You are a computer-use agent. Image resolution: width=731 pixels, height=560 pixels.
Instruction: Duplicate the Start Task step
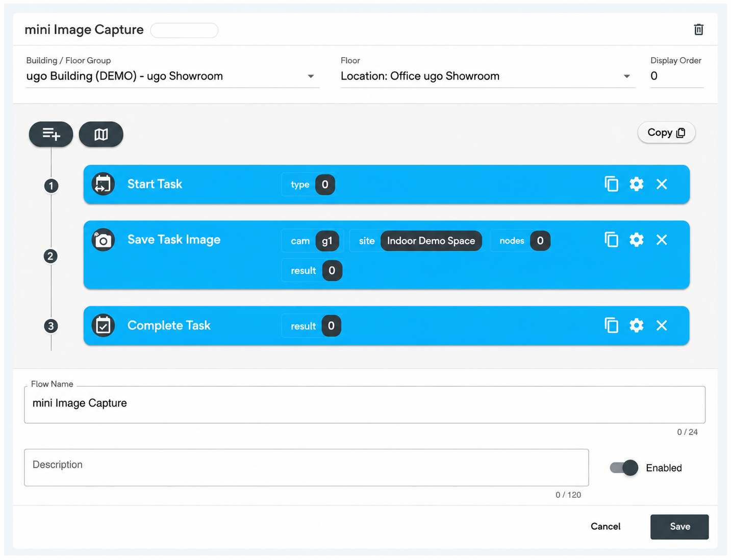click(x=611, y=184)
